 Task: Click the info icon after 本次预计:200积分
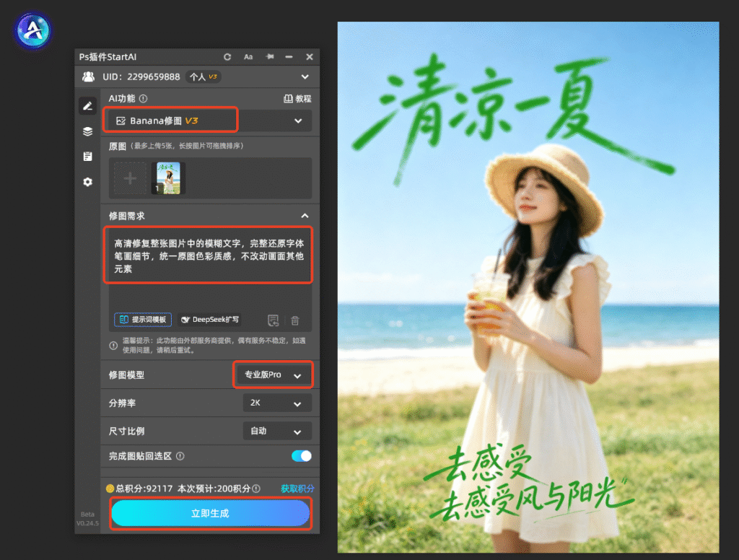point(256,489)
